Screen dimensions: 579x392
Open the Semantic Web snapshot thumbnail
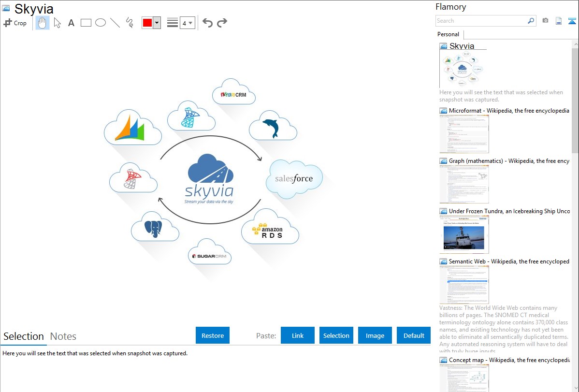tap(464, 285)
